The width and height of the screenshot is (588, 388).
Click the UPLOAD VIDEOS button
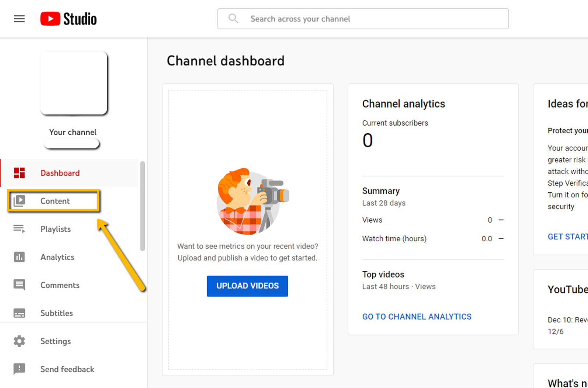[247, 286]
